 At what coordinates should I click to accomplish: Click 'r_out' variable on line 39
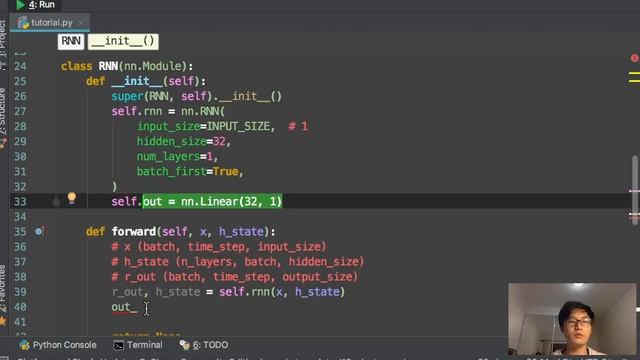click(127, 292)
